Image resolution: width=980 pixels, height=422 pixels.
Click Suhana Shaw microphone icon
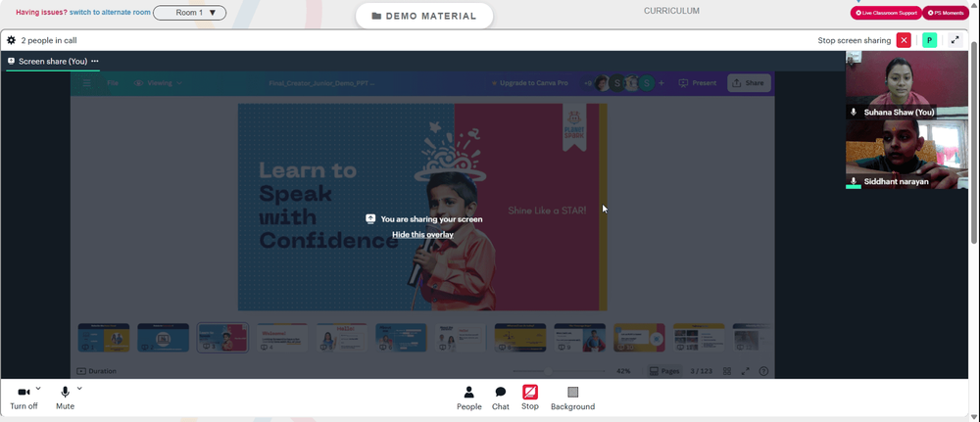(854, 113)
